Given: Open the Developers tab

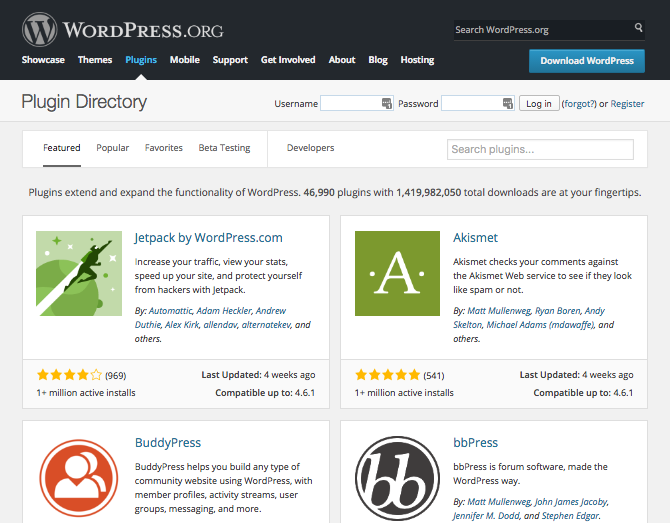Looking at the screenshot, I should click(311, 148).
